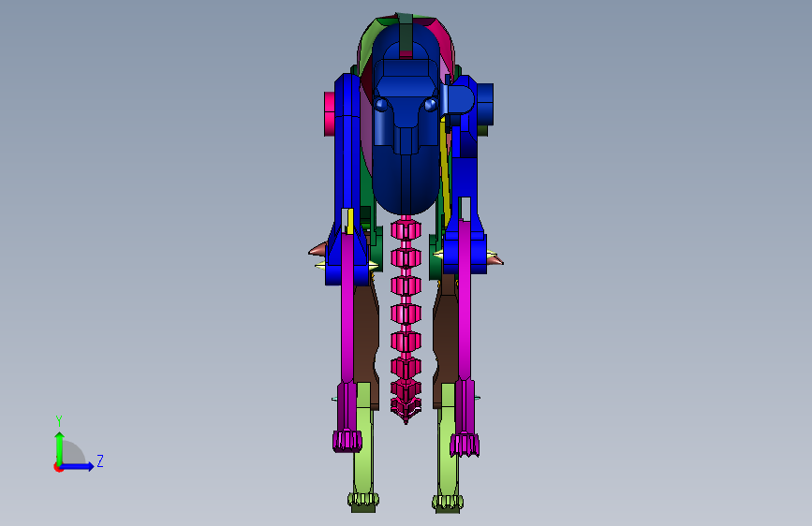Select the pink cylinder on the left shoulder
The image size is (812, 526).
[330, 114]
